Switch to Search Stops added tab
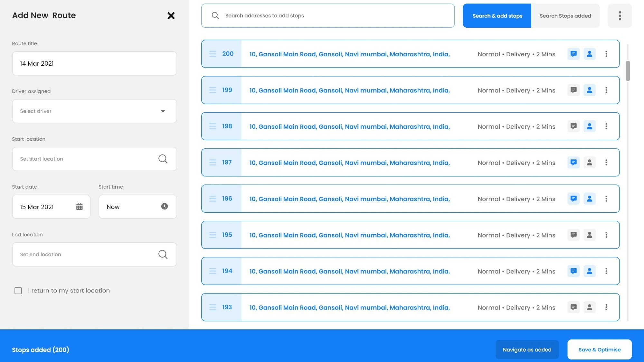 click(565, 16)
